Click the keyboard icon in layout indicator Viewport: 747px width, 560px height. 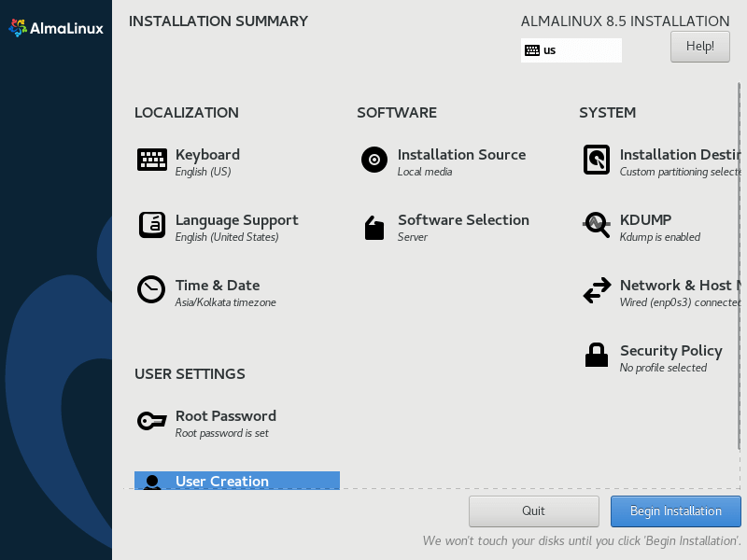pos(532,50)
